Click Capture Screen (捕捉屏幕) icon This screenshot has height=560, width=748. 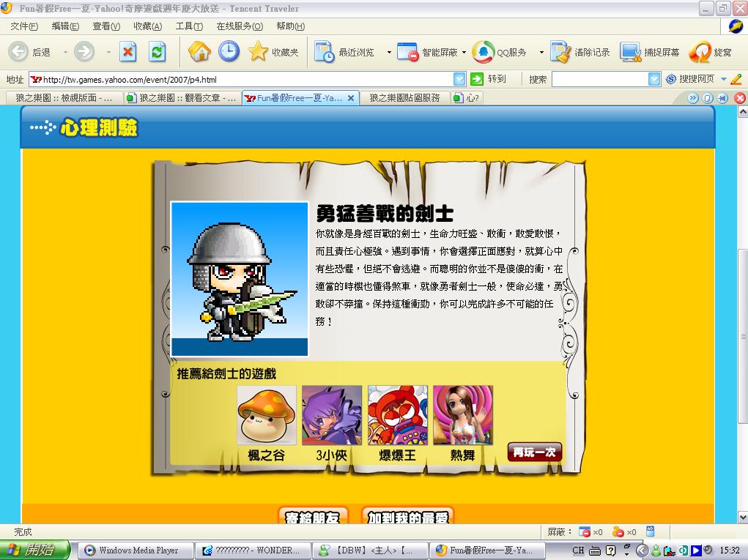coord(631,52)
